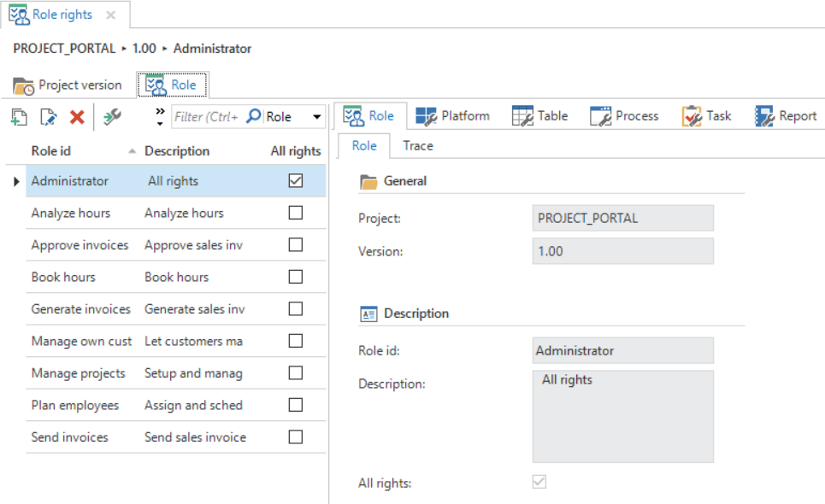Click the red delete role icon
Viewport: 825px width, 504px height.
point(77,117)
